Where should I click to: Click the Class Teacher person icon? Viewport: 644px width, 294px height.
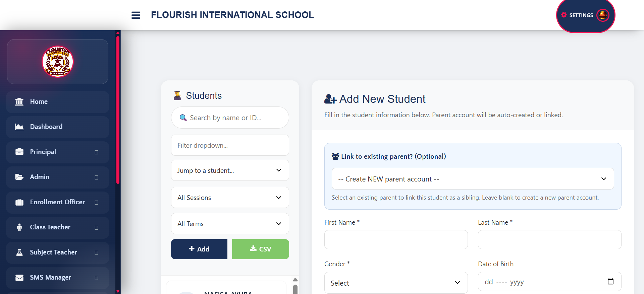pyautogui.click(x=19, y=227)
